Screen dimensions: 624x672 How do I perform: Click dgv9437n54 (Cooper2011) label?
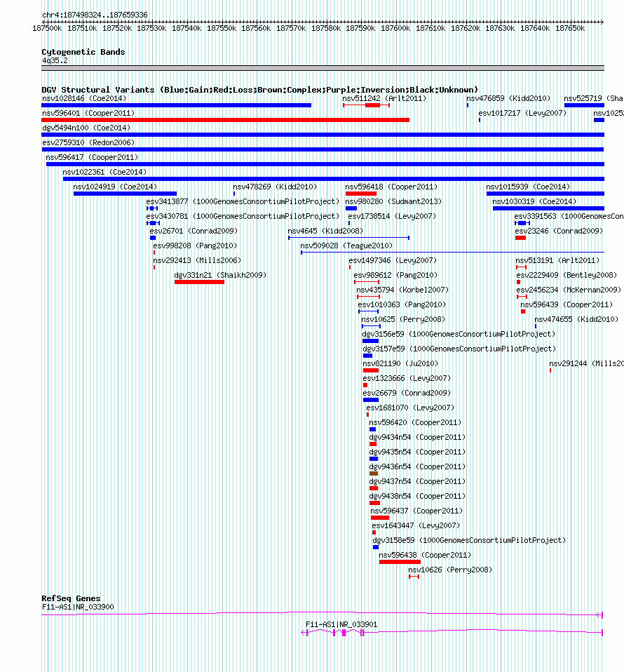[417, 481]
